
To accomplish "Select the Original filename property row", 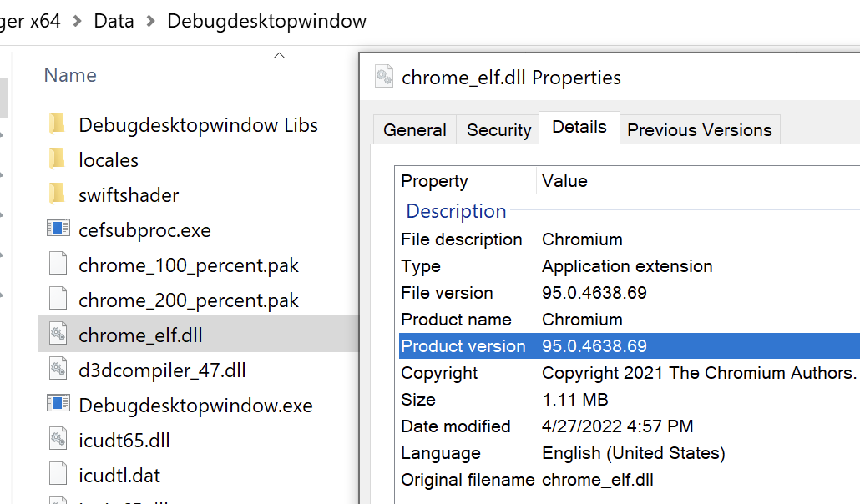I will [629, 480].
